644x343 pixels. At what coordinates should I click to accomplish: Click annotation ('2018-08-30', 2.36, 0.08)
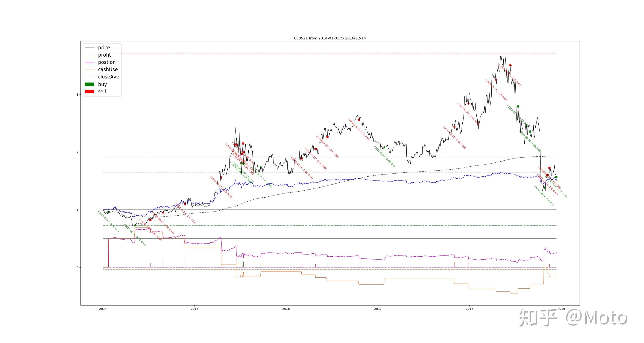530,141
